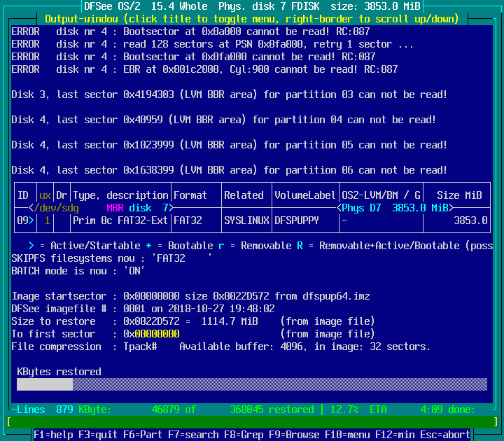Click the DFSee OS/2 15.4 title bar
Image resolution: width=504 pixels, height=441 pixels.
coord(252,6)
